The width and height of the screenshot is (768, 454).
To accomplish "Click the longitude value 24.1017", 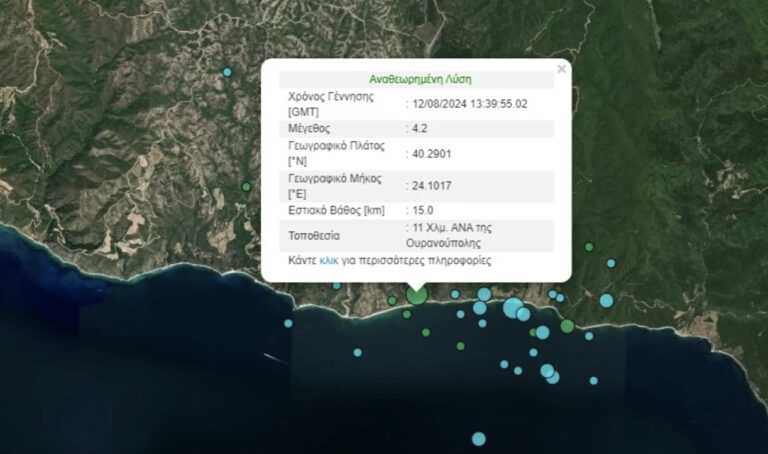I will (432, 186).
